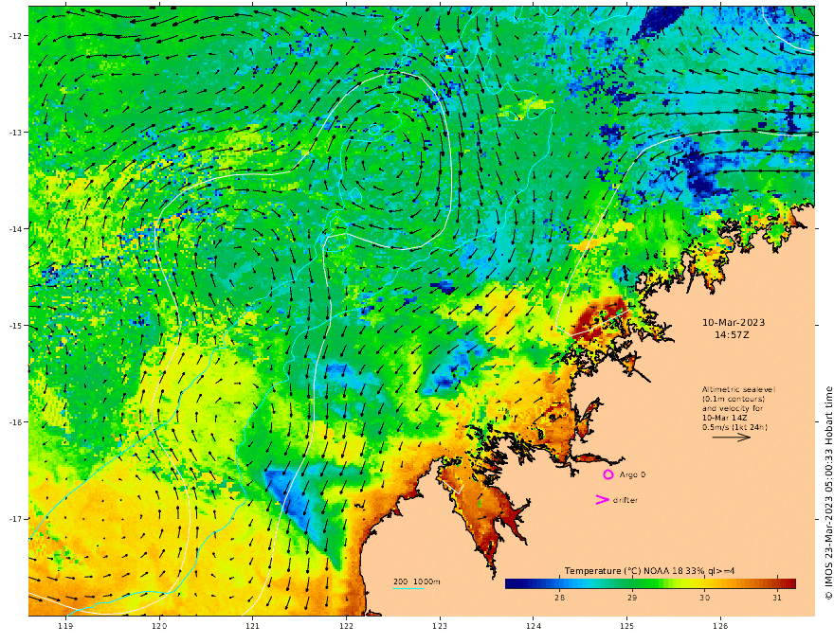Click the 29 label on the colorbar
Screen dimensions: 834x644
632,598
